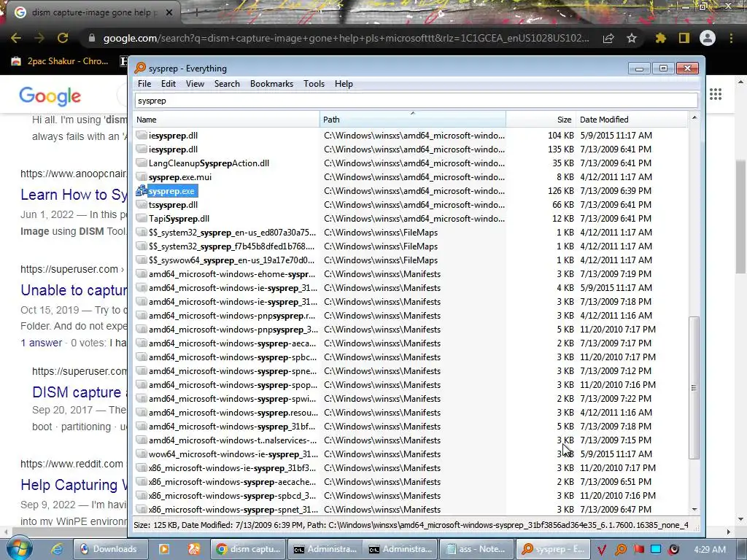The height and width of the screenshot is (560, 747).
Task: Select amd64_microsoft-windows-sysprep-spwi file
Action: pos(231,399)
